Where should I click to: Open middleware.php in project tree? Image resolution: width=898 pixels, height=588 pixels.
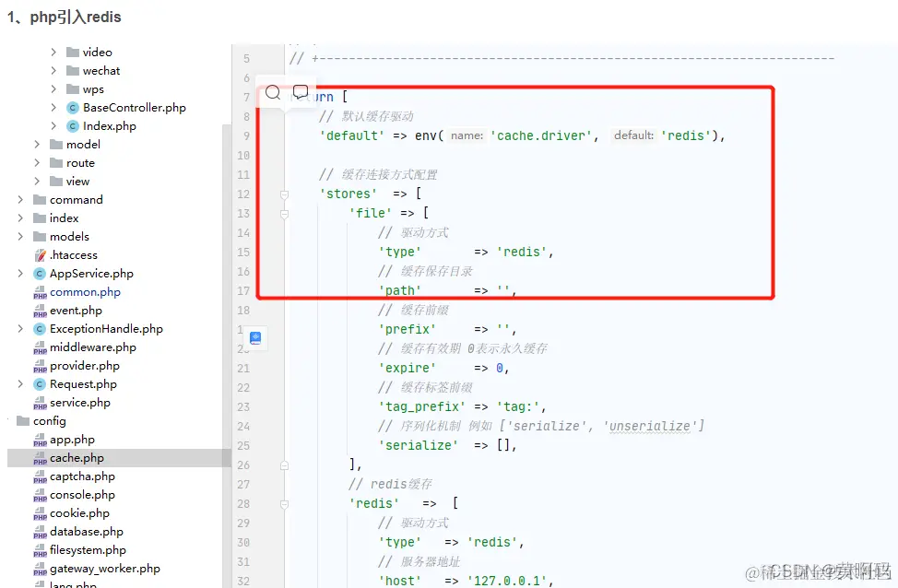[93, 347]
